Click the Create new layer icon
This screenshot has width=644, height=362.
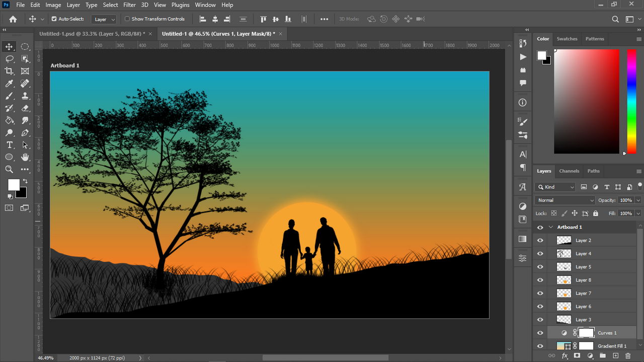tap(615, 356)
